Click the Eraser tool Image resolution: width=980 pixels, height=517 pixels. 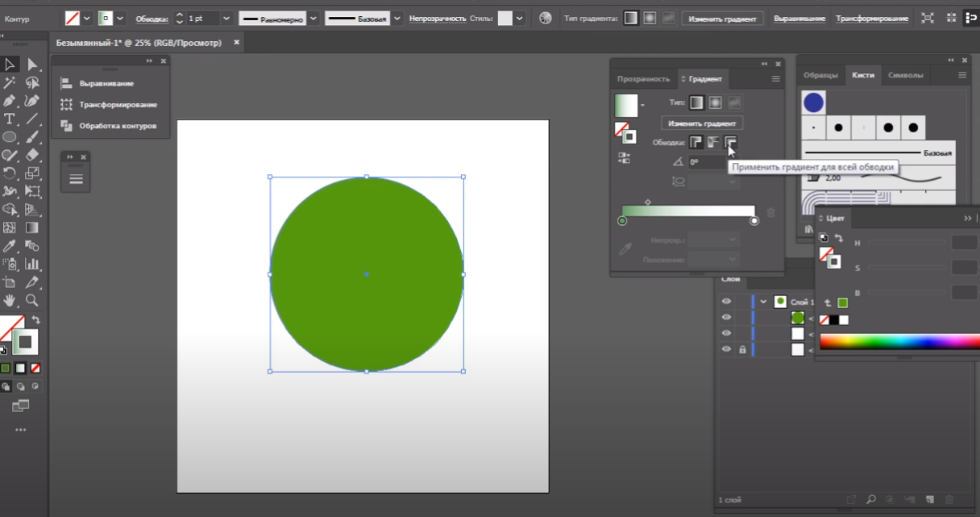coord(32,155)
